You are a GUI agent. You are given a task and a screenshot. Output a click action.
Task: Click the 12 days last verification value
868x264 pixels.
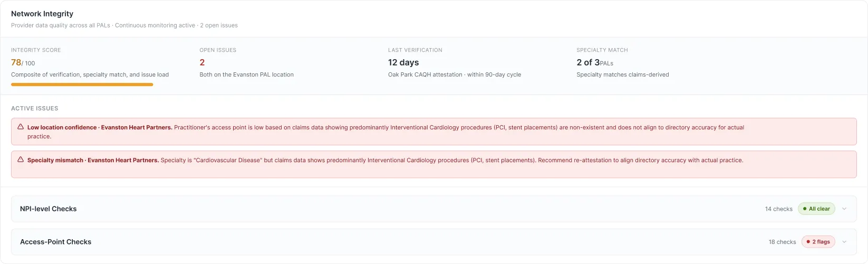coord(403,62)
